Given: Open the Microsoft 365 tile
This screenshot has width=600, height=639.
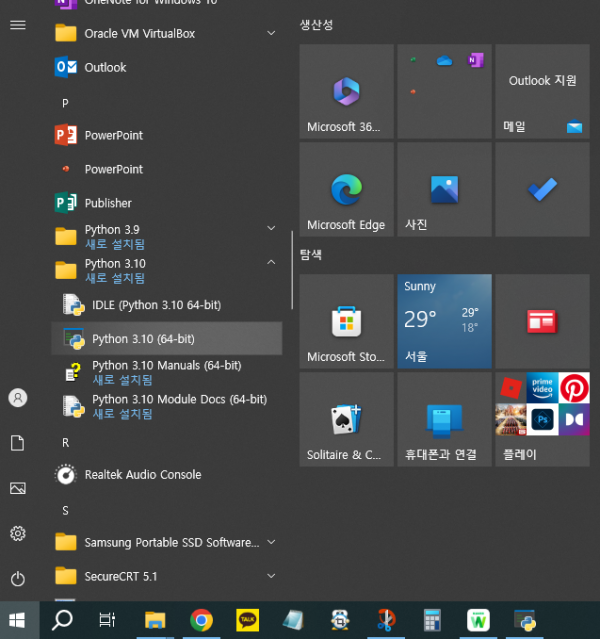Looking at the screenshot, I should 346,91.
